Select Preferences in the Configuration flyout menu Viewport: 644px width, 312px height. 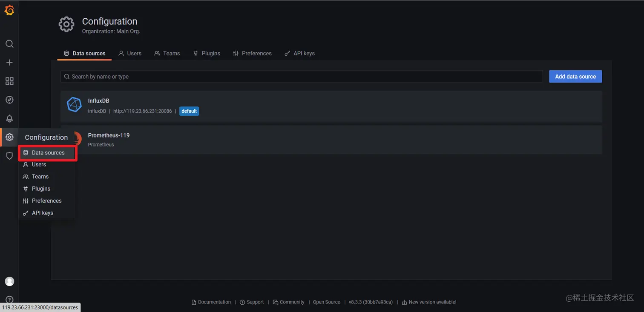46,201
